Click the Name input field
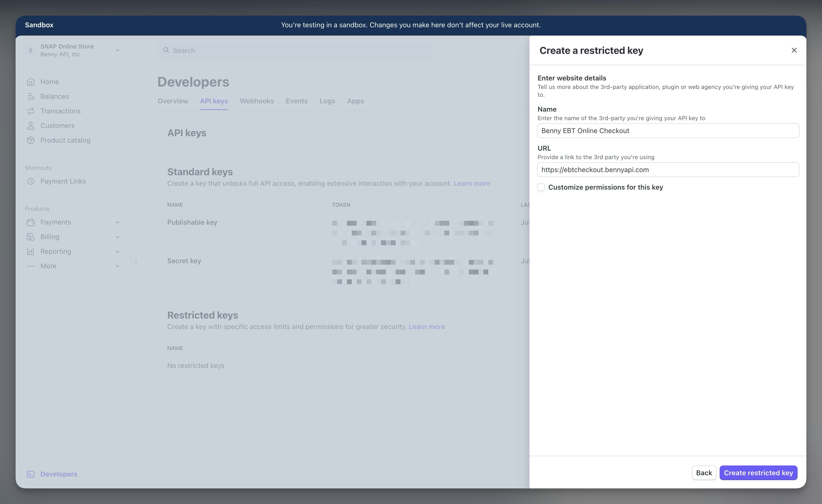822x504 pixels. [668, 131]
